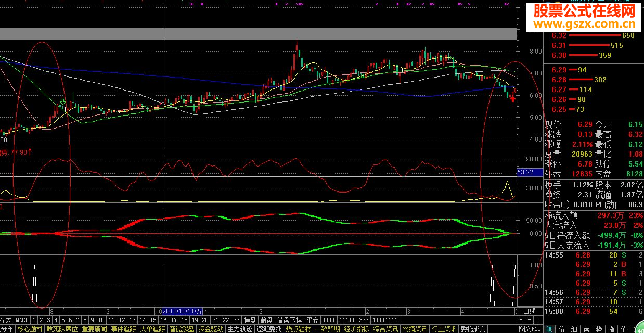Click the 日线 daily period button
Image resolution: width=644 pixels, height=333 pixels.
pyautogui.click(x=530, y=311)
